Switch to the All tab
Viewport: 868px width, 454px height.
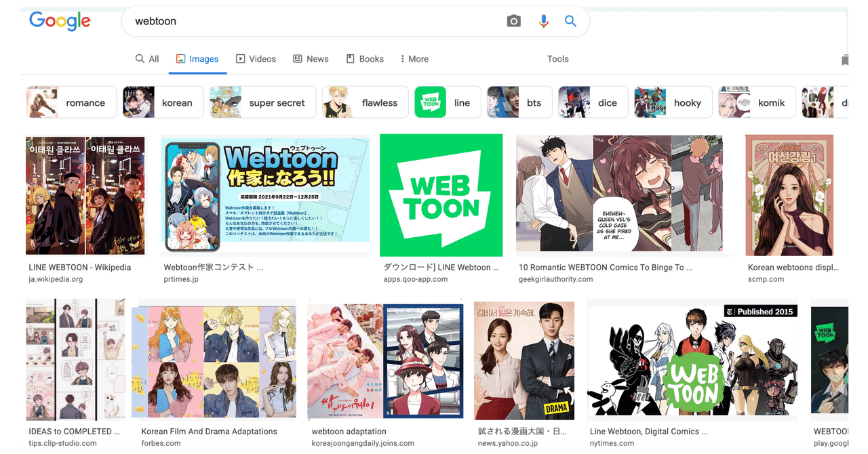click(147, 59)
